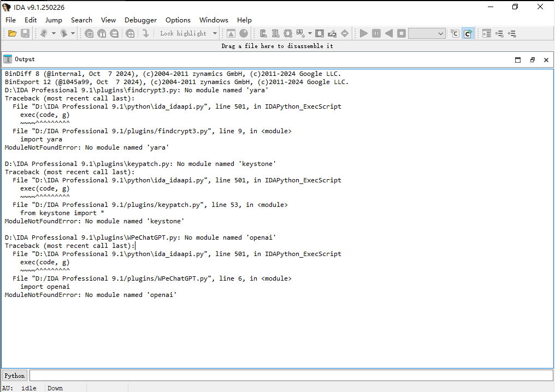Click the save floppy disk icon
The image size is (555, 392).
[25, 33]
